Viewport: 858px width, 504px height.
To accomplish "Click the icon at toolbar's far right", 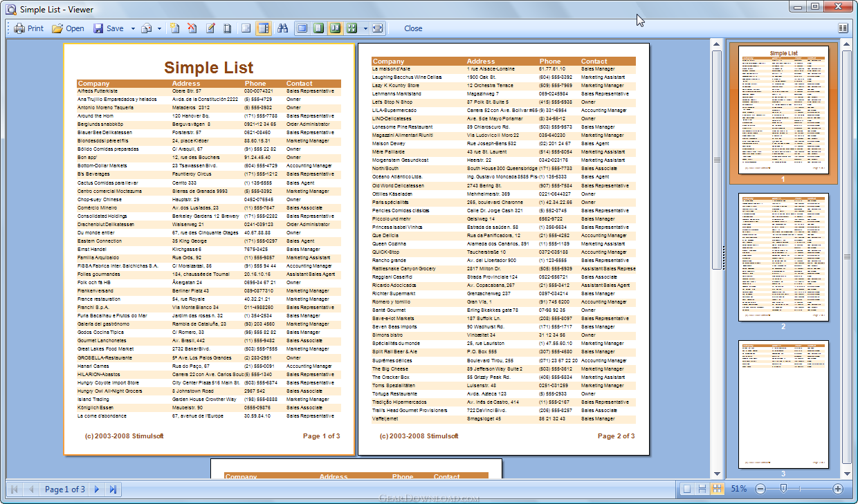I will tap(843, 28).
